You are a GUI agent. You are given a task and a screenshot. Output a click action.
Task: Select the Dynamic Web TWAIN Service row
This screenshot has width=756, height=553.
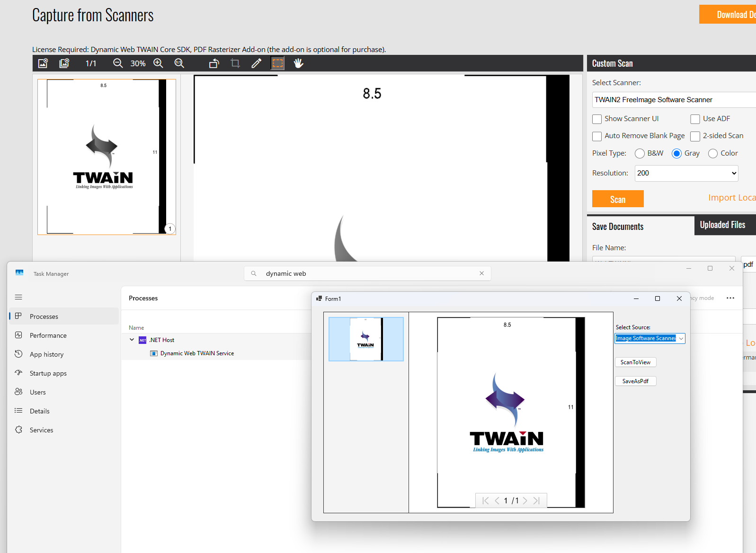[216, 353]
